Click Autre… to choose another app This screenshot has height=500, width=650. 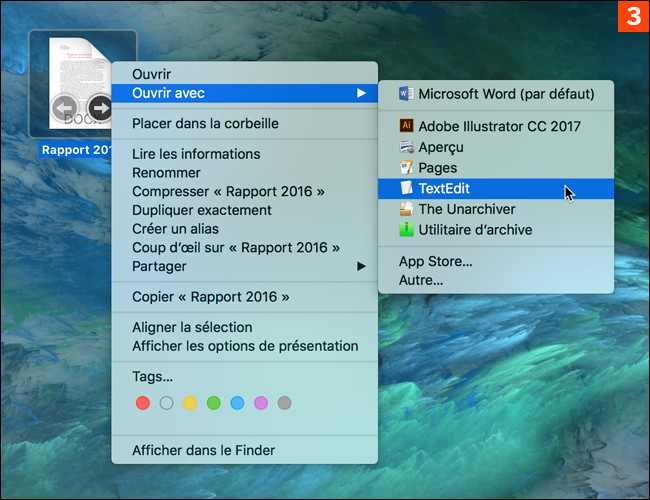tap(421, 281)
